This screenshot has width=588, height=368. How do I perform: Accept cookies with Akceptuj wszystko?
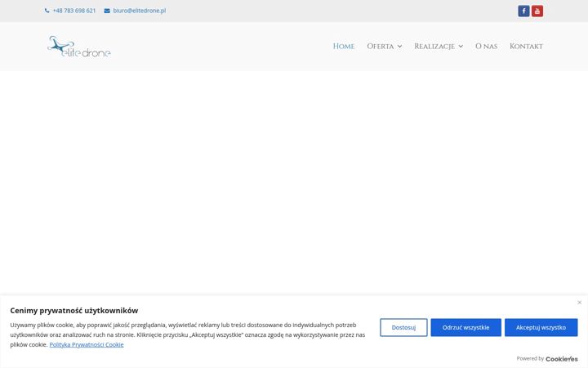pos(541,327)
